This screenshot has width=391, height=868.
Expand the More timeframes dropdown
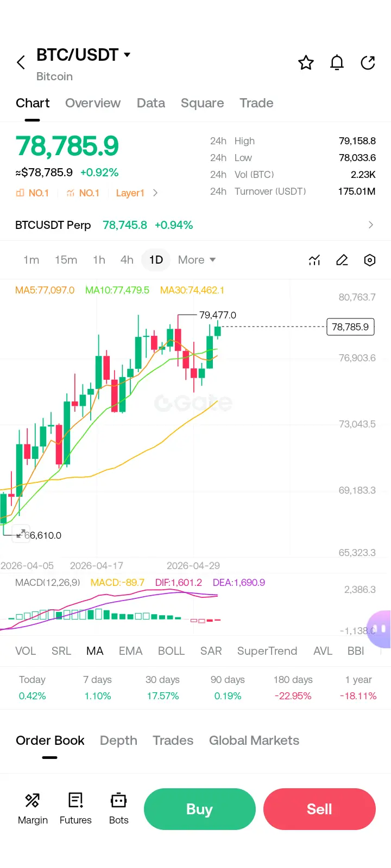[197, 260]
